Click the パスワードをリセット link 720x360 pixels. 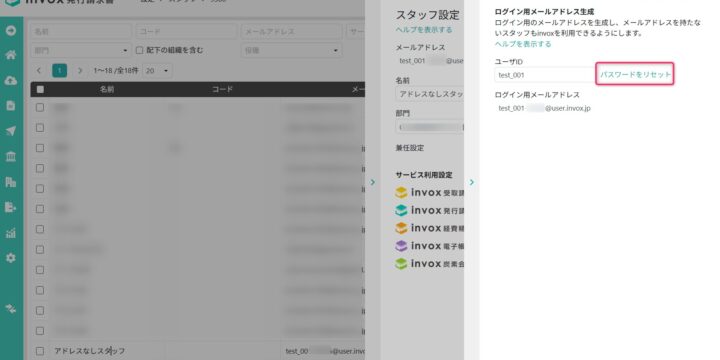click(635, 74)
